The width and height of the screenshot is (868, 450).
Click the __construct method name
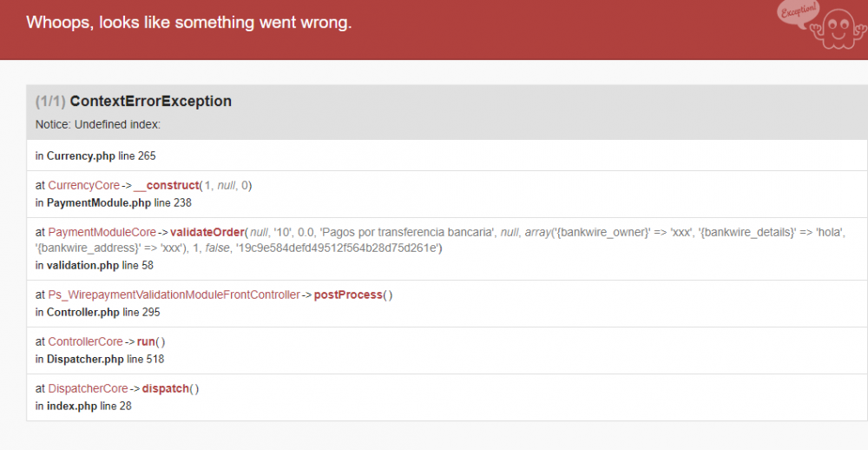[x=167, y=185]
